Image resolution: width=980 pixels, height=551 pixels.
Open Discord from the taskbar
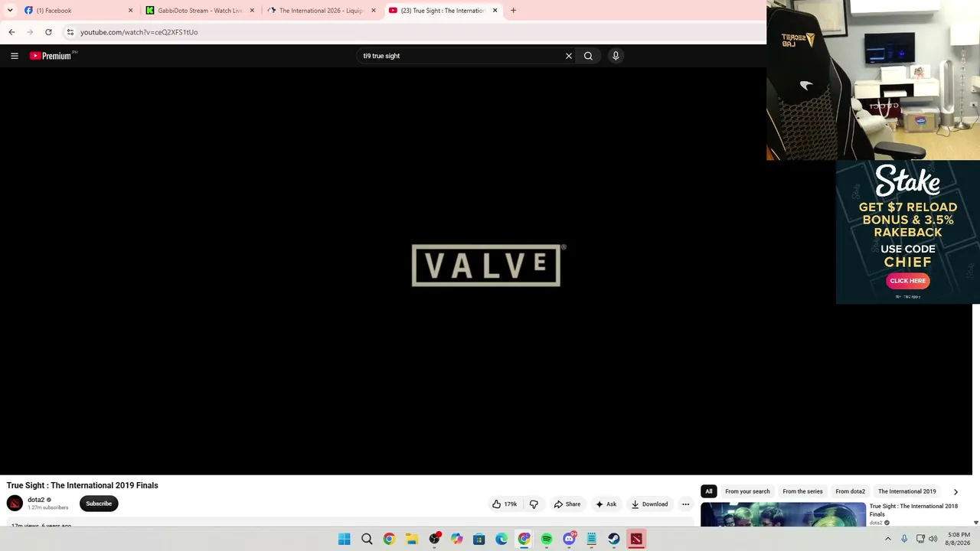[x=569, y=539]
